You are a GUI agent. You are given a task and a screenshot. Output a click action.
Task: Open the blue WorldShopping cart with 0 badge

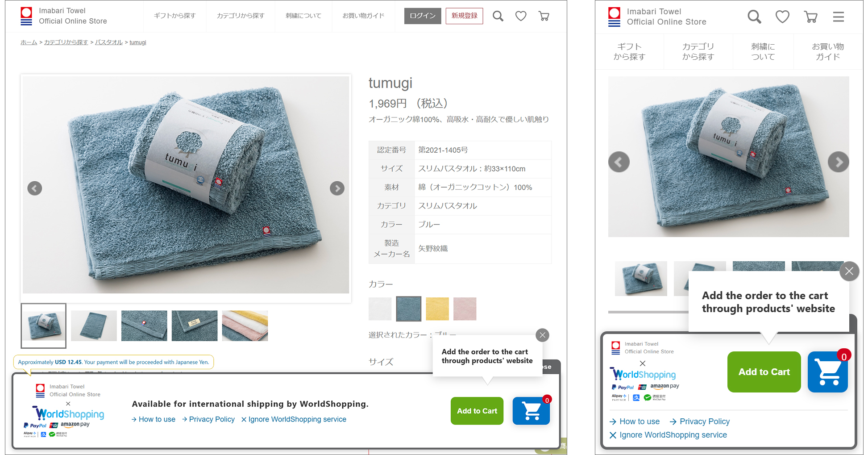pyautogui.click(x=531, y=411)
